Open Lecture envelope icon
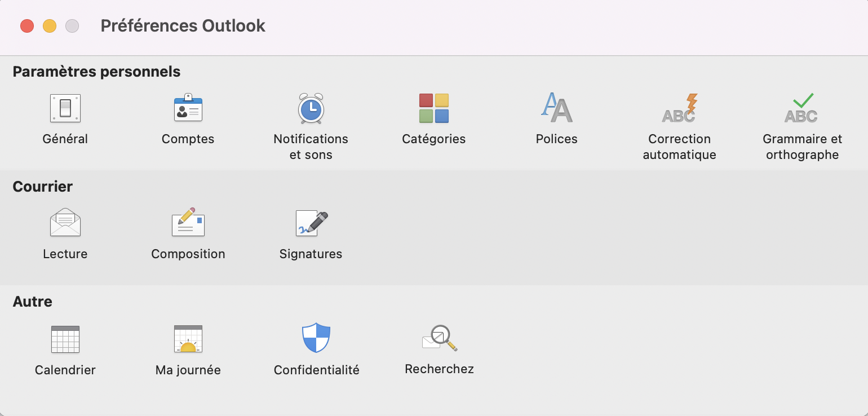 [65, 222]
